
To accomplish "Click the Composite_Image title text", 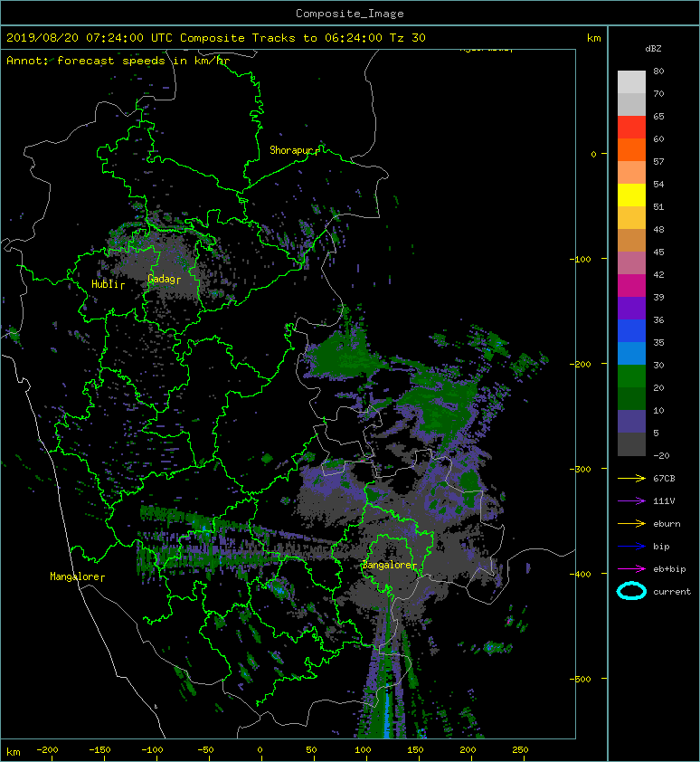I will click(350, 14).
